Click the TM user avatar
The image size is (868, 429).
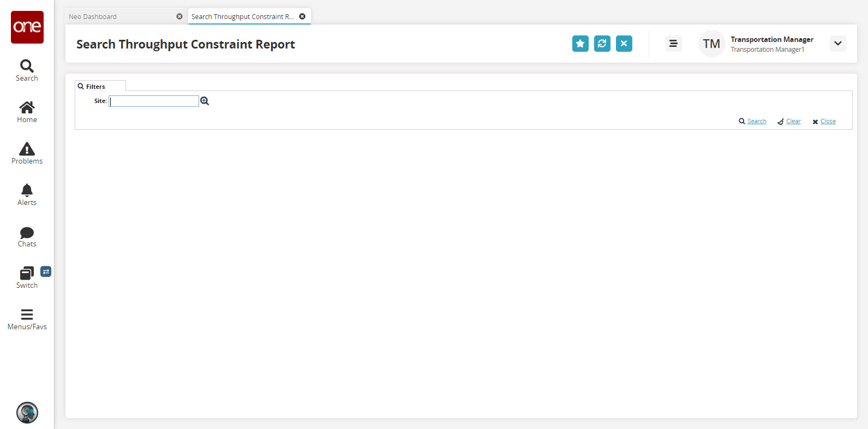click(711, 44)
